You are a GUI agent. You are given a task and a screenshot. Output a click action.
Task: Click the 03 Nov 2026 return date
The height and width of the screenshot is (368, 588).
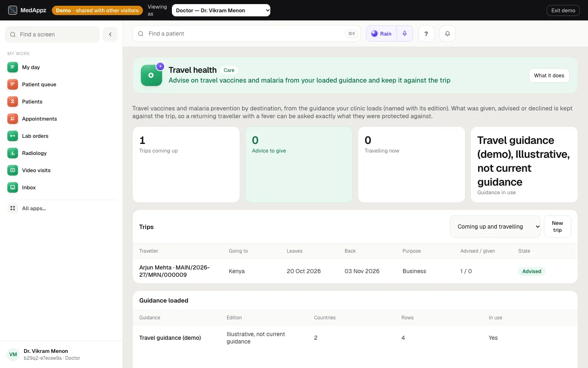coord(362,271)
